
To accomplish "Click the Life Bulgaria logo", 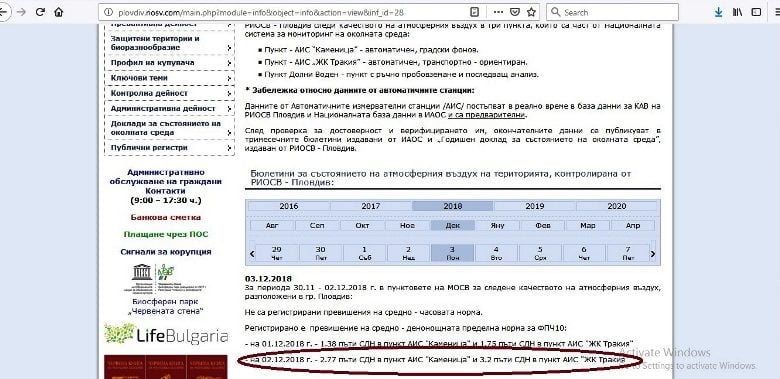I will tap(166, 335).
